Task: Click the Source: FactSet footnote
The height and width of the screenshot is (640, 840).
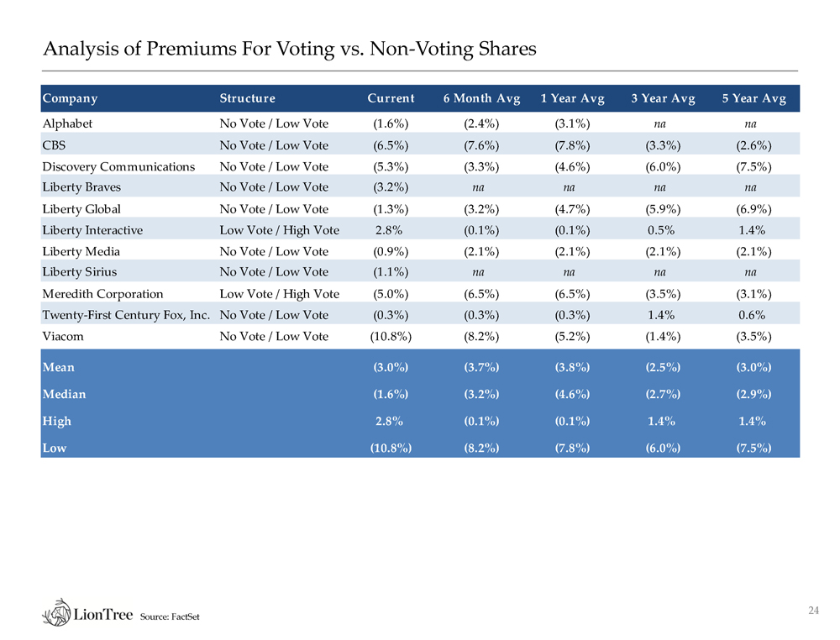Action: [169, 619]
